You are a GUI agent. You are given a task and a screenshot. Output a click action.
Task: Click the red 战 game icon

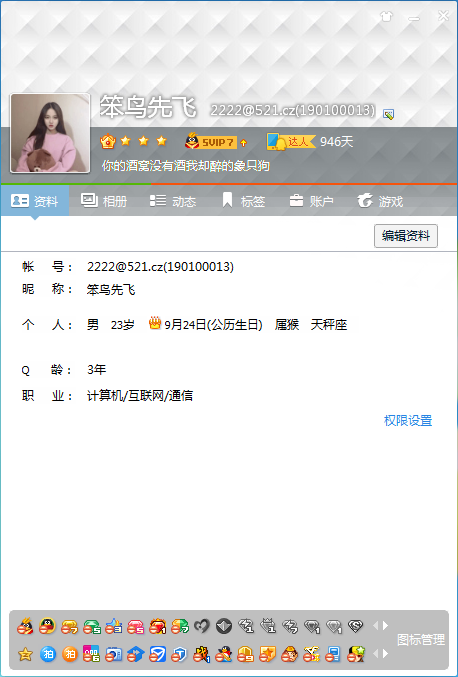[202, 654]
